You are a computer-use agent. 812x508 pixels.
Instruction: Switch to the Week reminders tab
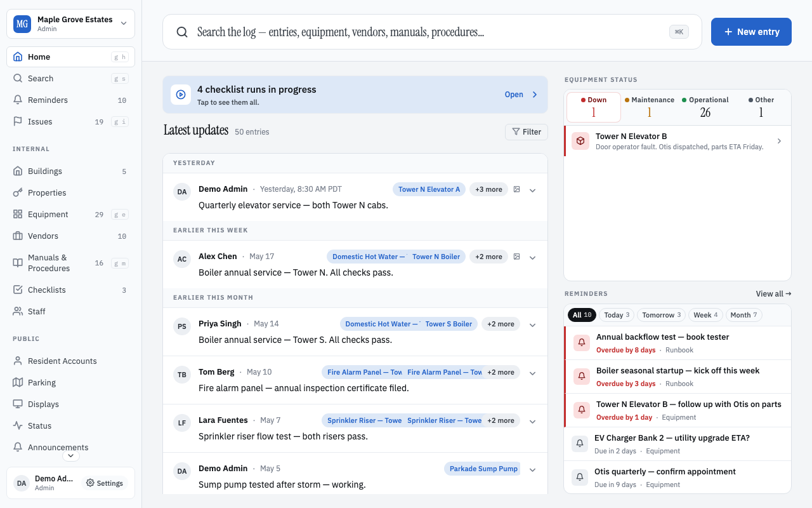[x=706, y=315]
